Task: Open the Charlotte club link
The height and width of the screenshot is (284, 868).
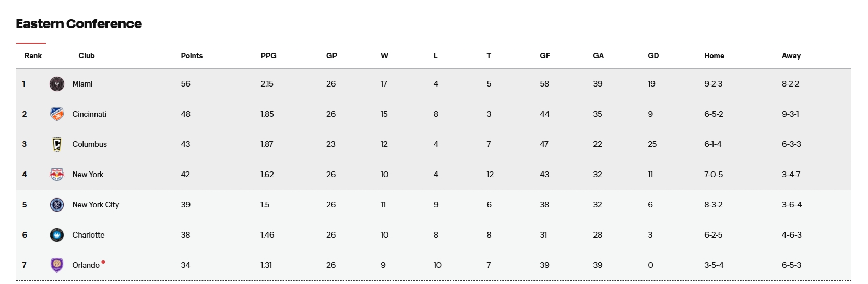Action: pyautogui.click(x=88, y=235)
